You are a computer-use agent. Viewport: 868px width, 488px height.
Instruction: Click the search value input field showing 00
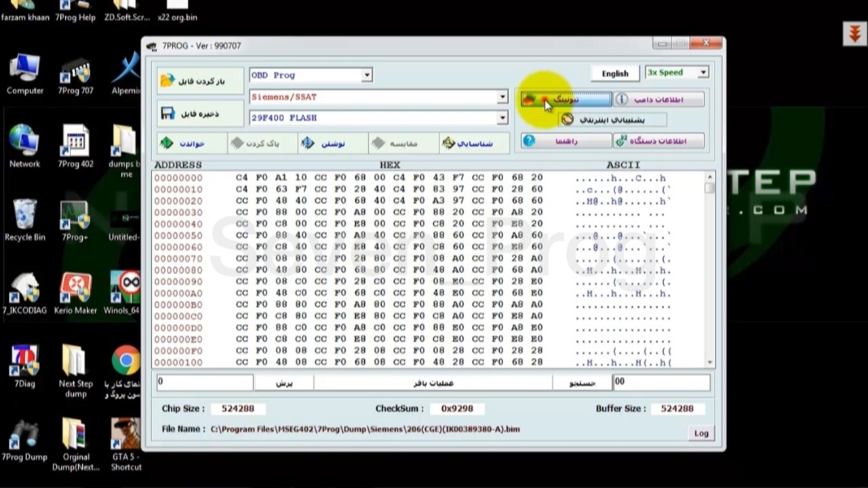tap(660, 382)
